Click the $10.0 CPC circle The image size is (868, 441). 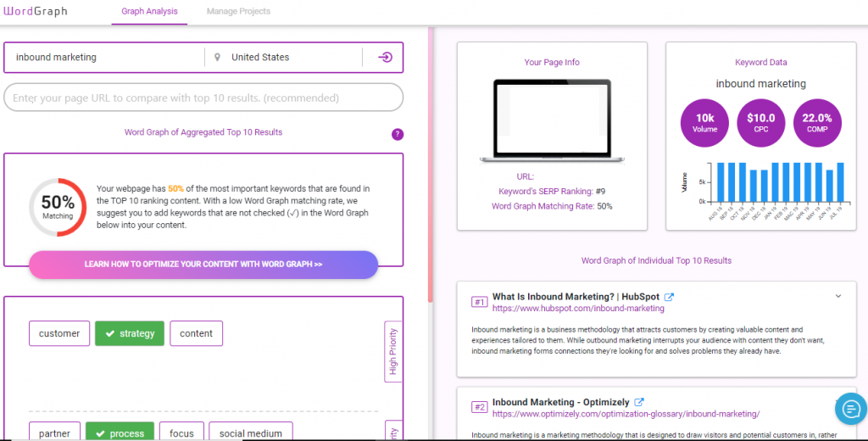760,123
